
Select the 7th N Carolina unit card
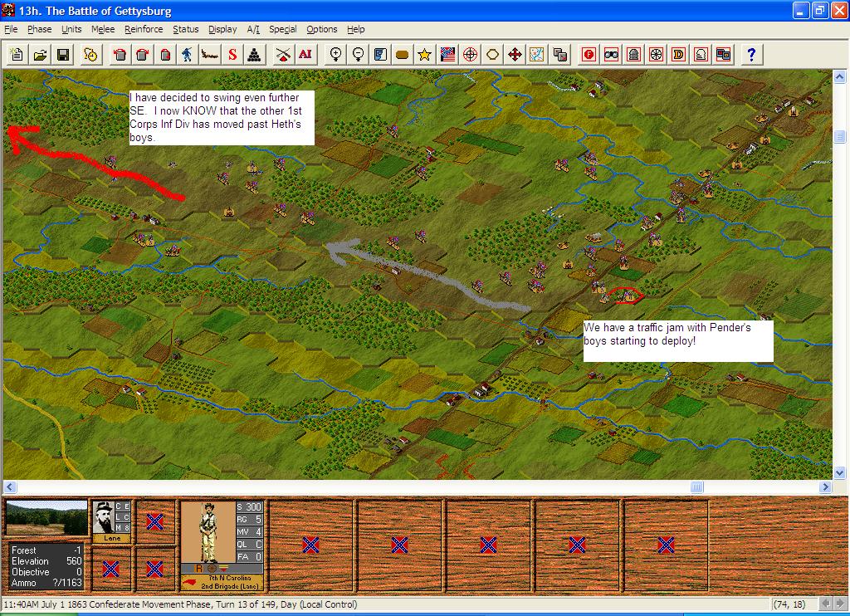point(222,545)
